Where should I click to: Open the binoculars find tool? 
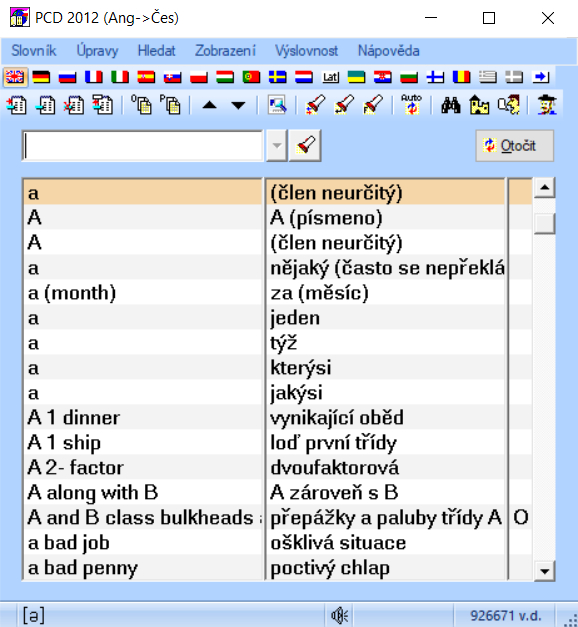(450, 105)
